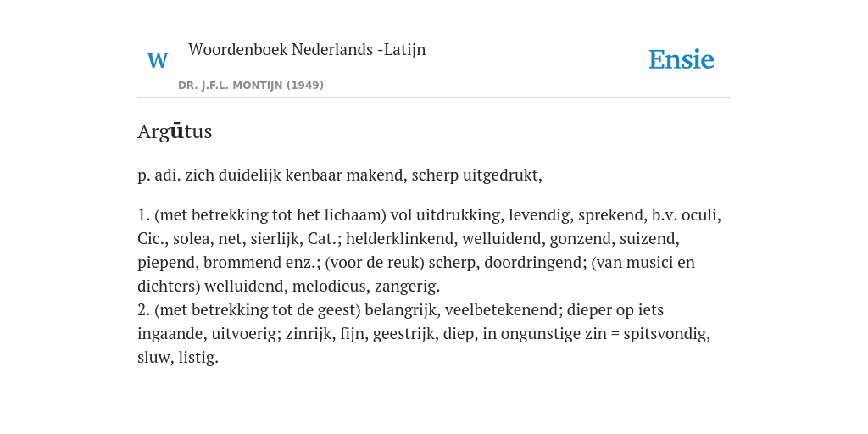868x434 pixels.
Task: Click the final words 'sluw, listig.'
Action: pos(178,358)
